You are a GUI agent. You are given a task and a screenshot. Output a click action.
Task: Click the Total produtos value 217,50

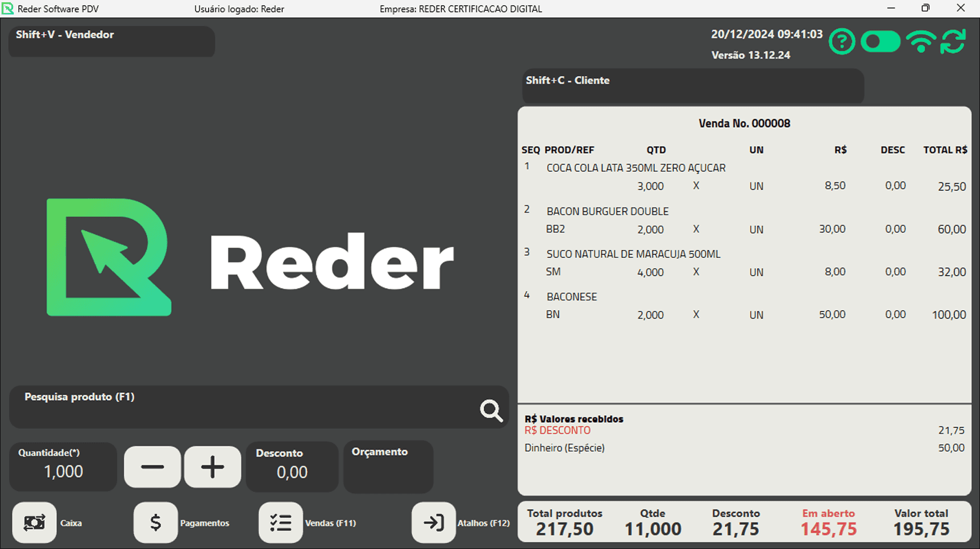[x=564, y=529]
